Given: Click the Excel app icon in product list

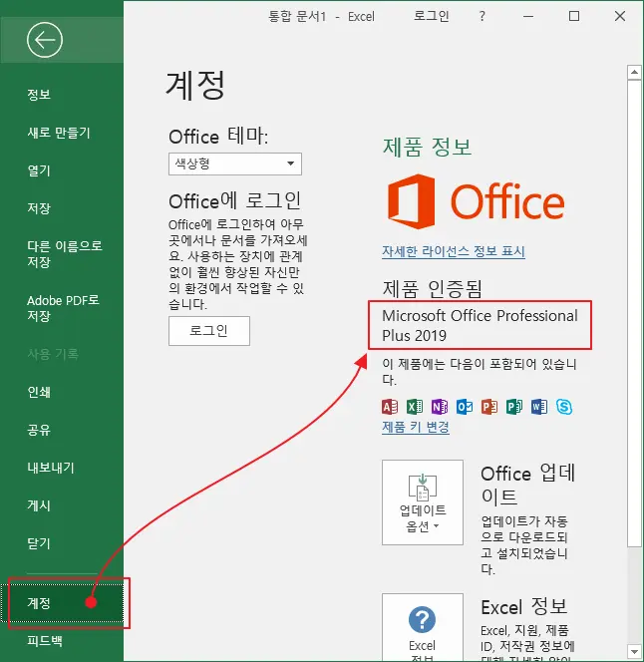Looking at the screenshot, I should click(x=415, y=407).
